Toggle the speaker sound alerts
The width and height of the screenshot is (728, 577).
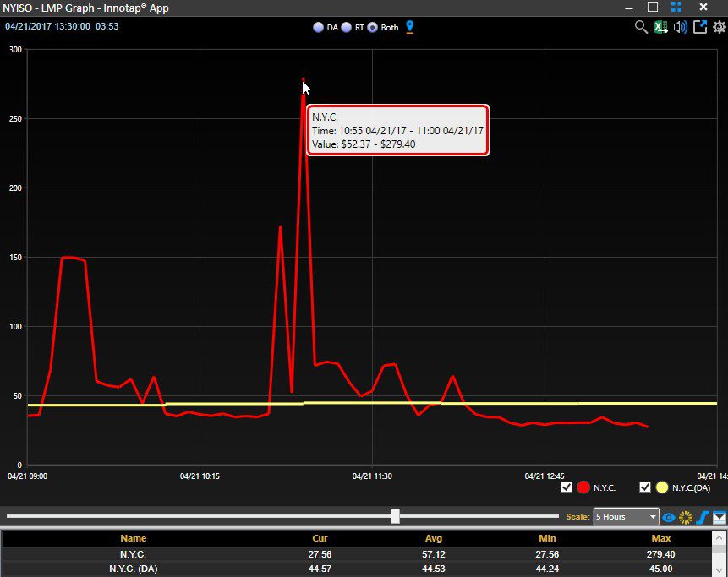pos(680,27)
